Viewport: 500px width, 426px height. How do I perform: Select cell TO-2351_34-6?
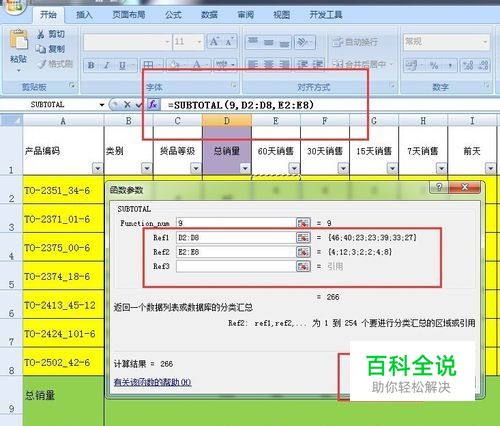click(x=63, y=190)
